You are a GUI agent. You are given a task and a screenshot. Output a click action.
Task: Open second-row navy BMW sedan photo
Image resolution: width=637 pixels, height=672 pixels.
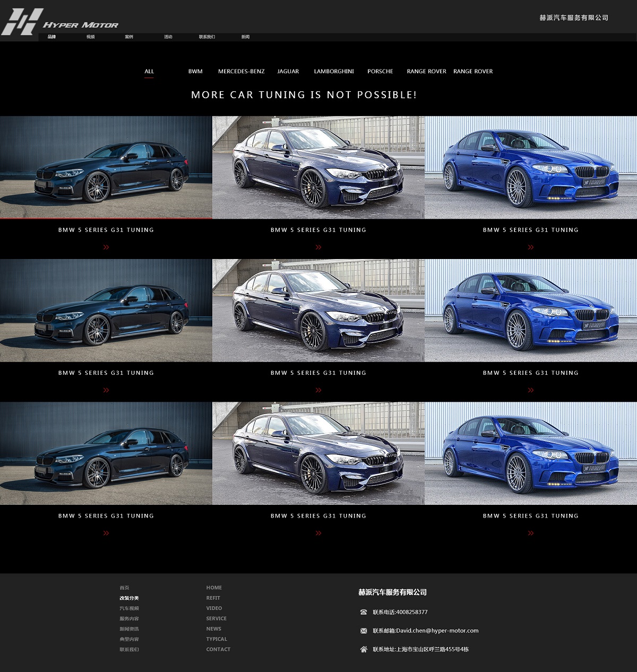(x=318, y=311)
